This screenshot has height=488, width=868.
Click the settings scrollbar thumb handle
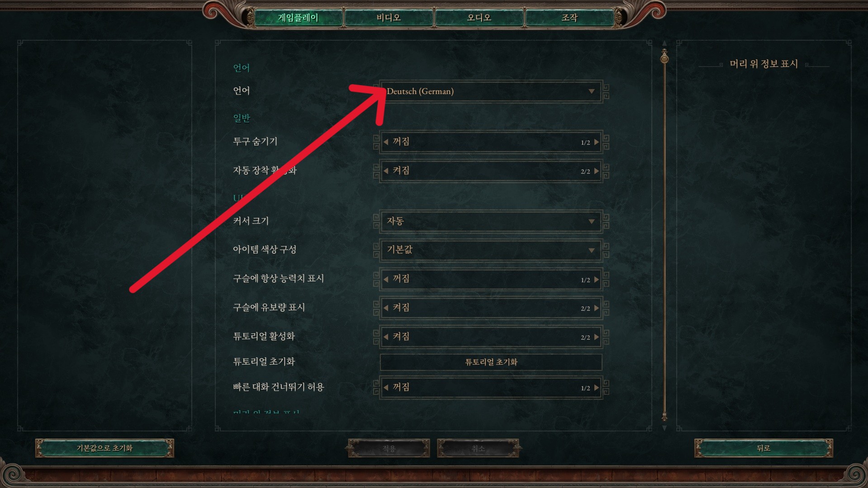click(664, 57)
